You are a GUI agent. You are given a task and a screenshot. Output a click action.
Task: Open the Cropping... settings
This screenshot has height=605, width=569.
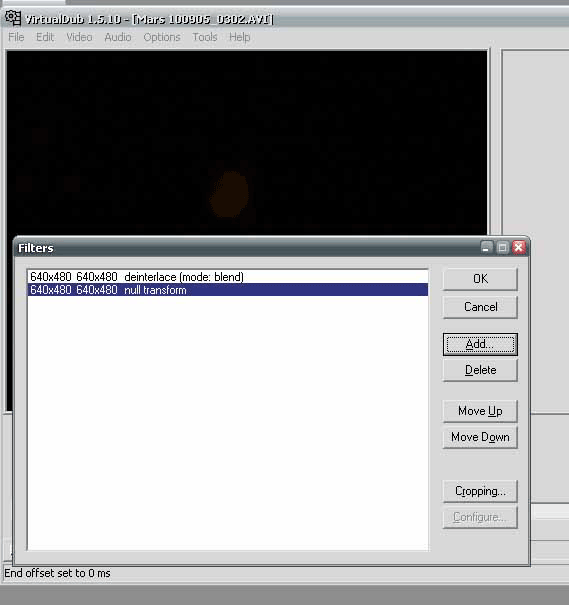[480, 491]
